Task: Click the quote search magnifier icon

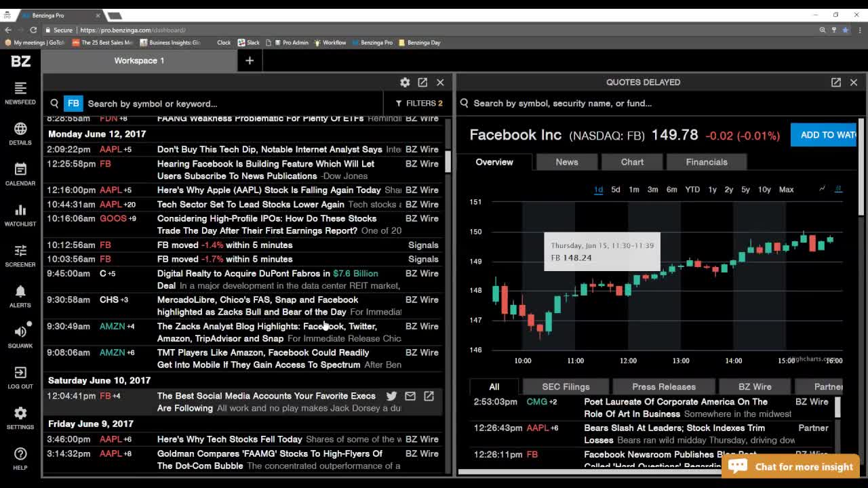Action: click(x=465, y=103)
